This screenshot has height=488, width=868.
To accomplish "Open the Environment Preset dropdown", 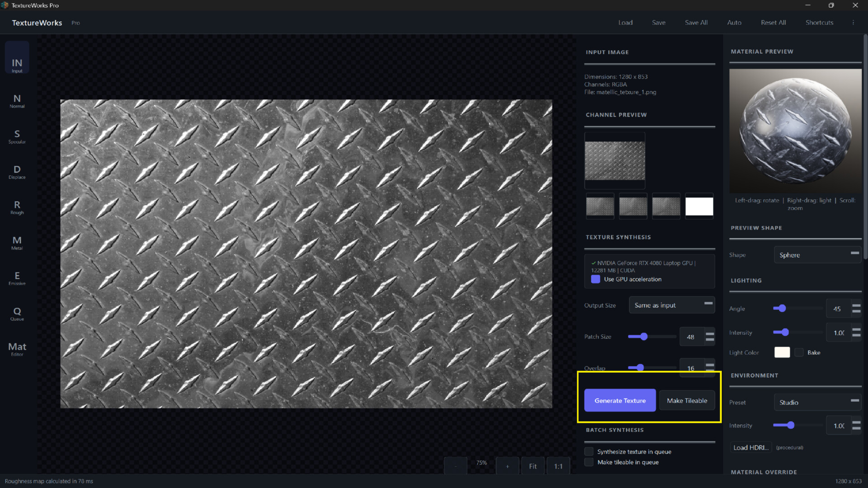I will (x=817, y=402).
